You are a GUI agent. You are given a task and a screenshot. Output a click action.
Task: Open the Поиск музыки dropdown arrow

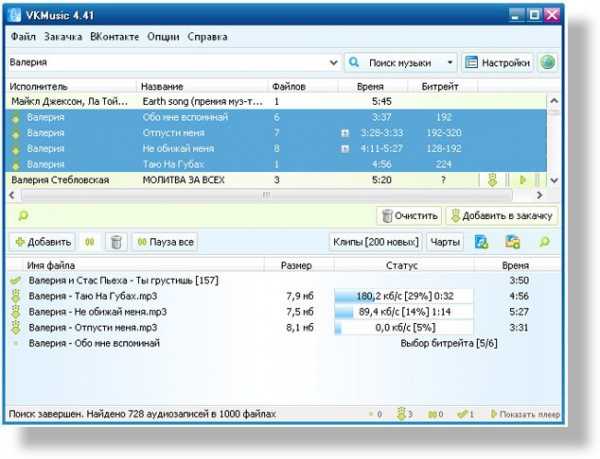[x=450, y=62]
